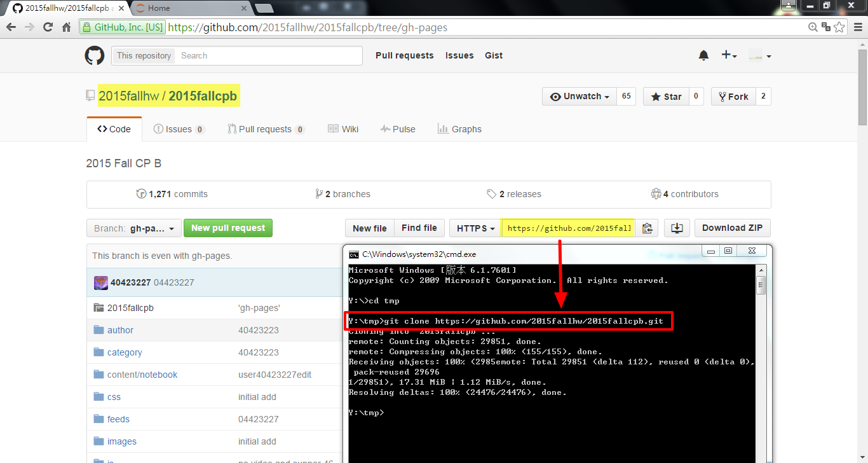Click the 40423227 committer avatar

coord(101,282)
